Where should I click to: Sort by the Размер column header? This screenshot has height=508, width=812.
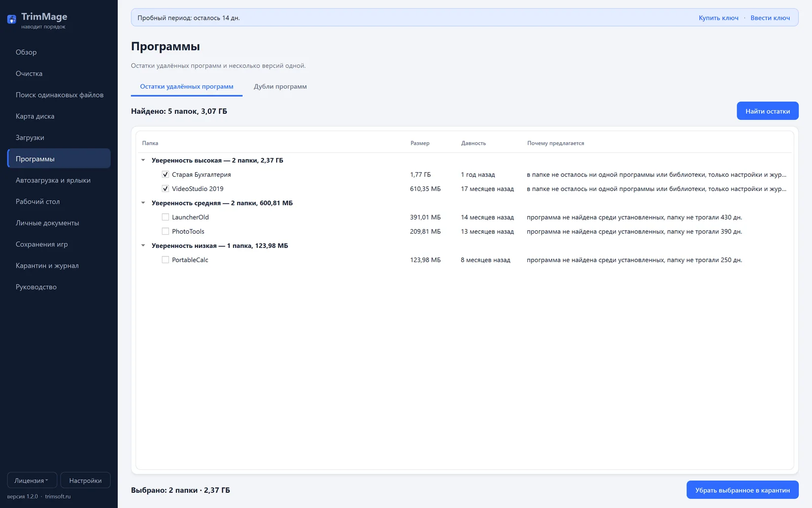420,143
